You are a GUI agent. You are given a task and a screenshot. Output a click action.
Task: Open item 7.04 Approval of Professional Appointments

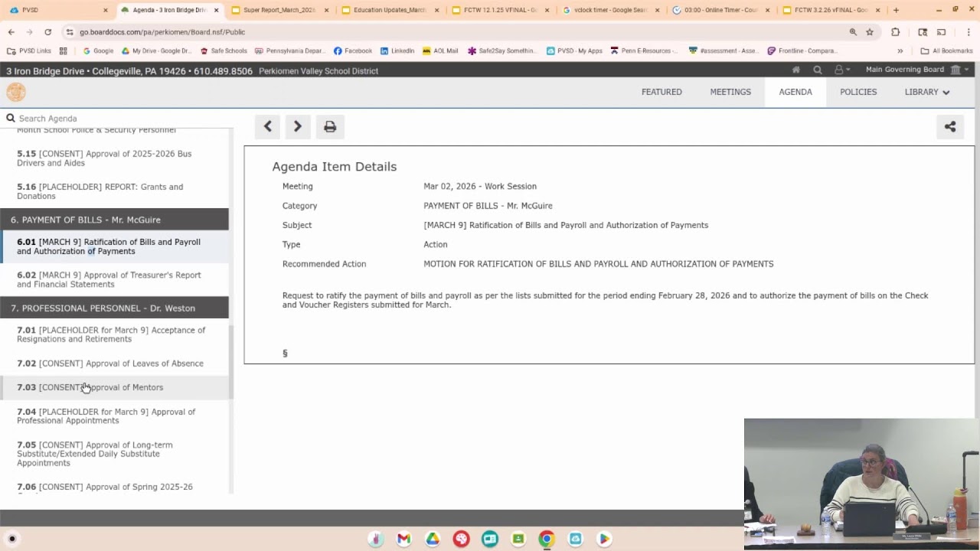pos(114,416)
